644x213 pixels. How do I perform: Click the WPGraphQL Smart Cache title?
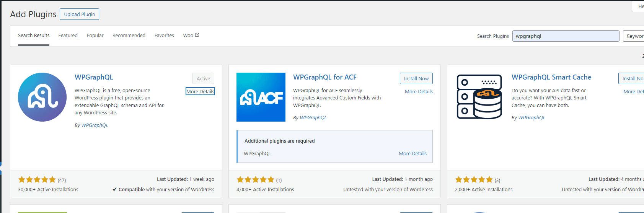tap(551, 77)
